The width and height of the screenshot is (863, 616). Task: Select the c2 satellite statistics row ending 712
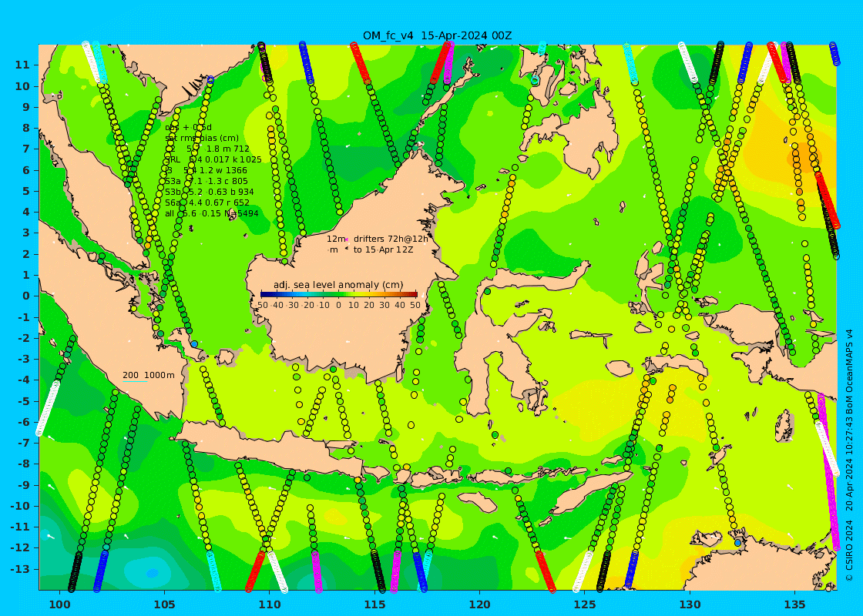point(207,149)
